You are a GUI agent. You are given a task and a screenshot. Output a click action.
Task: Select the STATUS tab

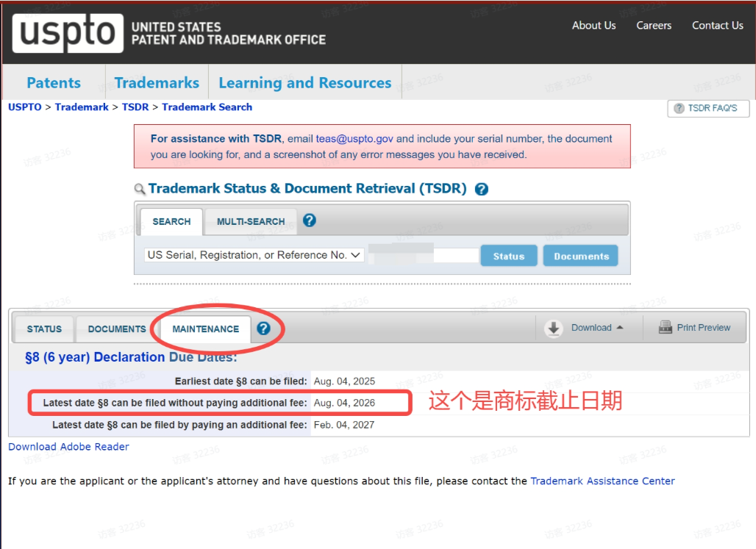(44, 329)
